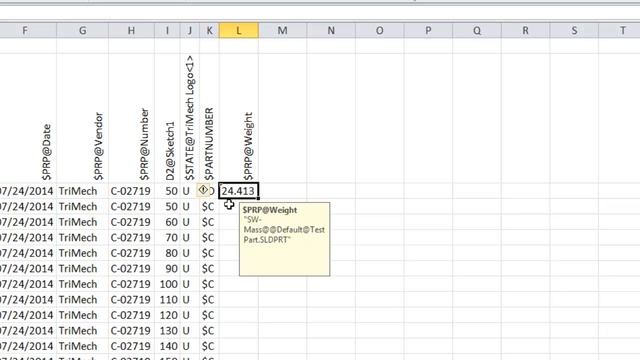Image resolution: width=640 pixels, height=360 pixels.
Task: Click the $PRP@Vendor header cell
Action: [82, 118]
